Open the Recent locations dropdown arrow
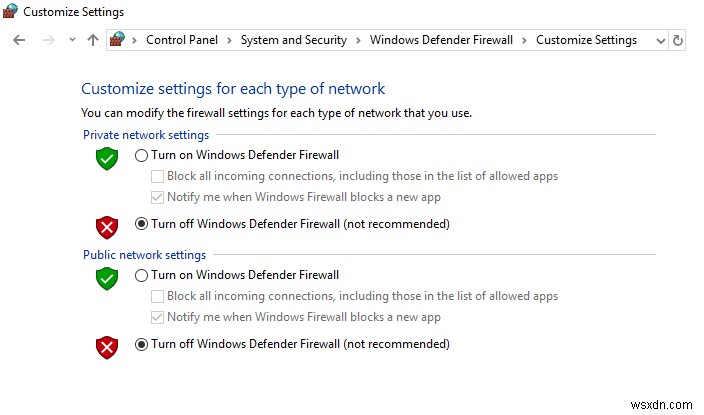Viewport: 704px width, 415px height. pos(72,40)
